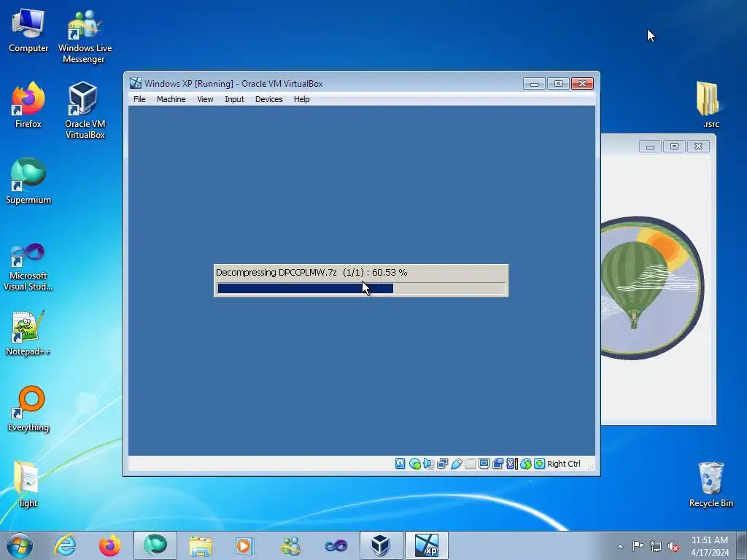Click the USB devices indicator in VirtualBox status bar
The height and width of the screenshot is (560, 747).
coord(457,463)
